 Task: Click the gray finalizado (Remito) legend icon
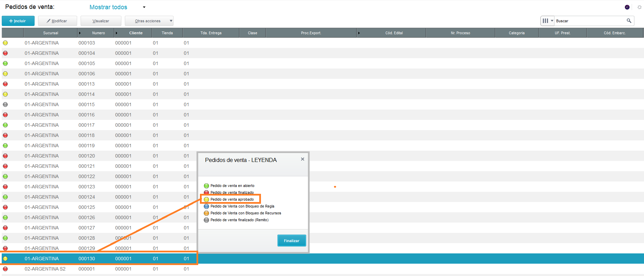click(x=206, y=220)
